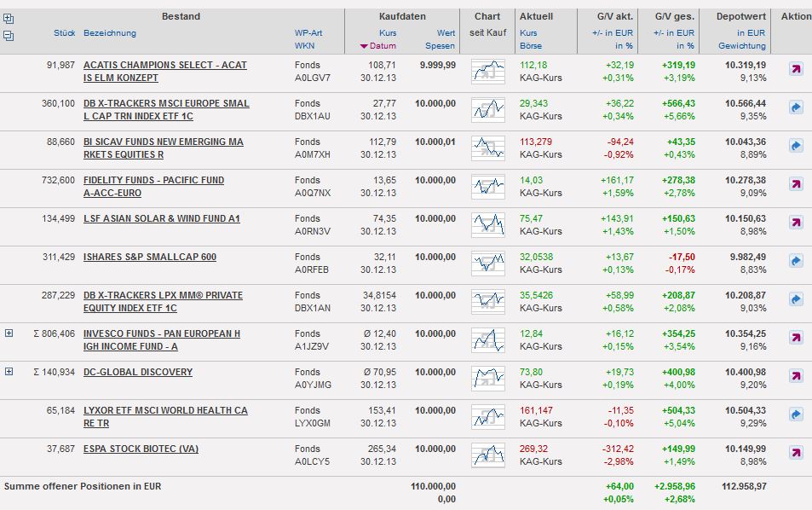
Task: Click overall gain +2.958,96
Action: click(675, 486)
